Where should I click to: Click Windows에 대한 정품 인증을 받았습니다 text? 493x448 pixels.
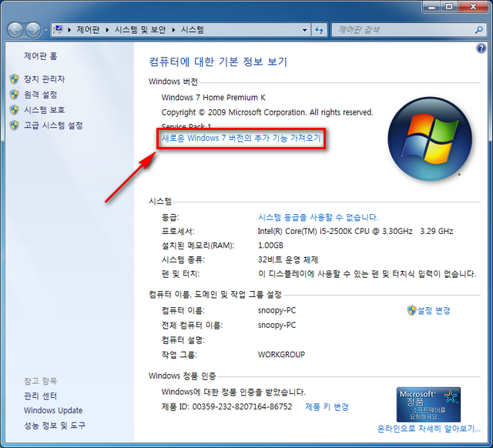[233, 392]
